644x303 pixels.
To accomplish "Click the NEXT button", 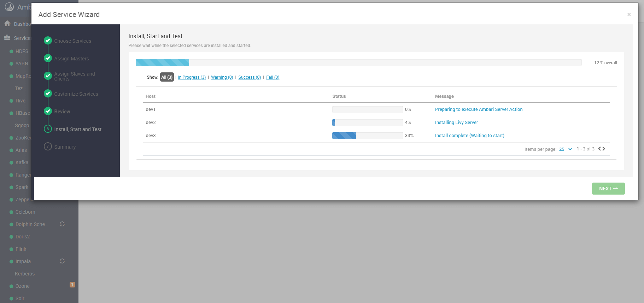I will tap(608, 189).
